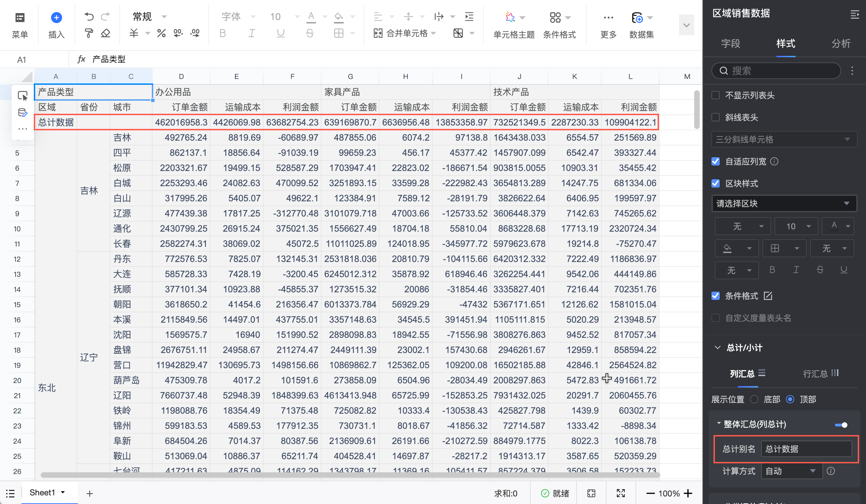Screen dimensions: 866x504
Task: Click the 总计别名 input field
Action: pos(806,449)
